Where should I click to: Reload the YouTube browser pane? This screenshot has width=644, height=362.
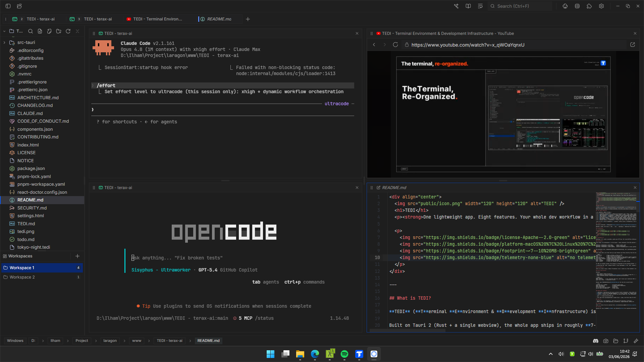tap(395, 45)
